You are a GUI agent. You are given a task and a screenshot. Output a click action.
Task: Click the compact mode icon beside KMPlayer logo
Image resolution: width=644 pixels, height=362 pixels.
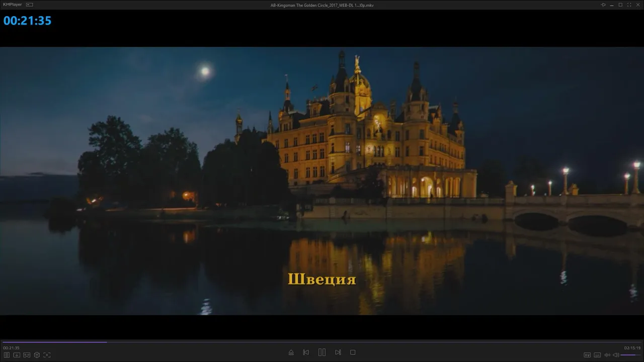point(30,5)
